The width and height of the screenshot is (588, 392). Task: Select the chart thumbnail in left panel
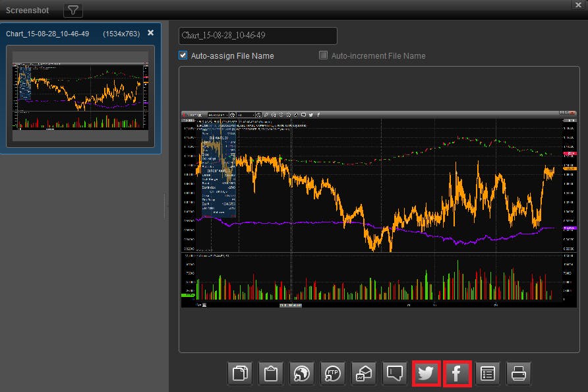pos(80,91)
